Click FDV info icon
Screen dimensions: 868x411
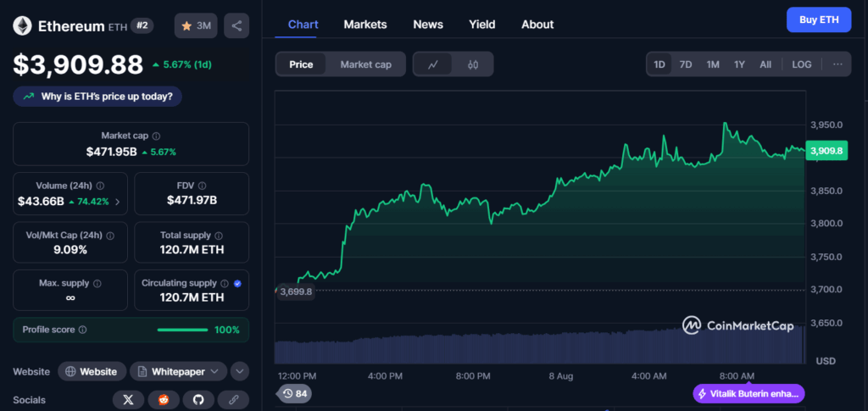pos(202,186)
